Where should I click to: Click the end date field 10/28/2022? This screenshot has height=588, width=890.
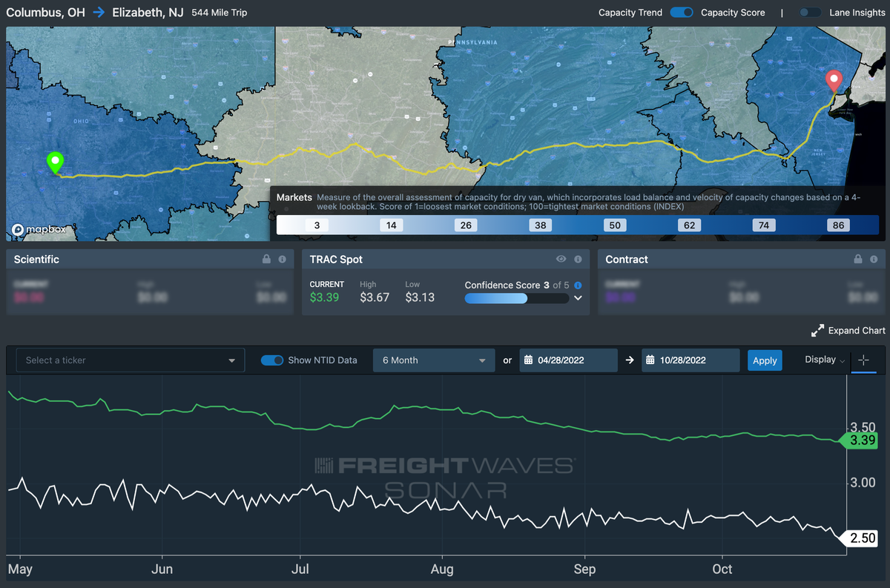pos(690,360)
